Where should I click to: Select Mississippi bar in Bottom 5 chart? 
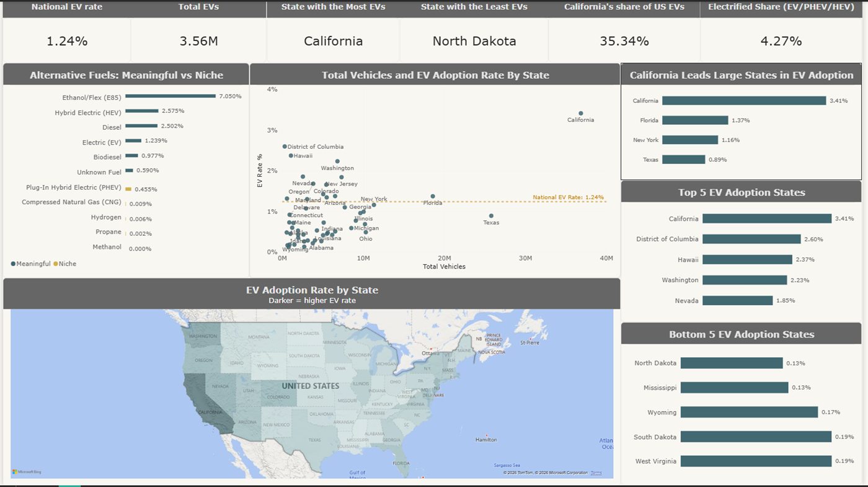point(734,387)
